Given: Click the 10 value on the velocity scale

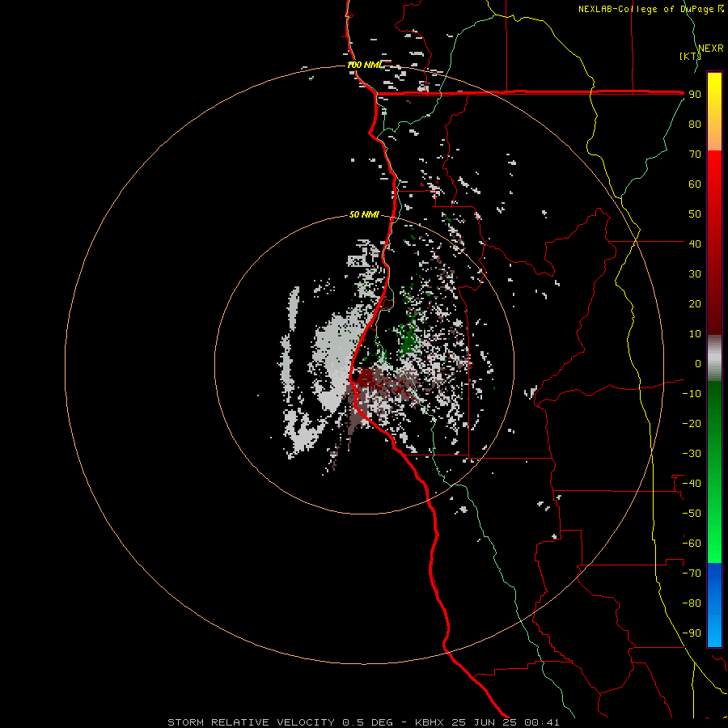Looking at the screenshot, I should [x=695, y=334].
